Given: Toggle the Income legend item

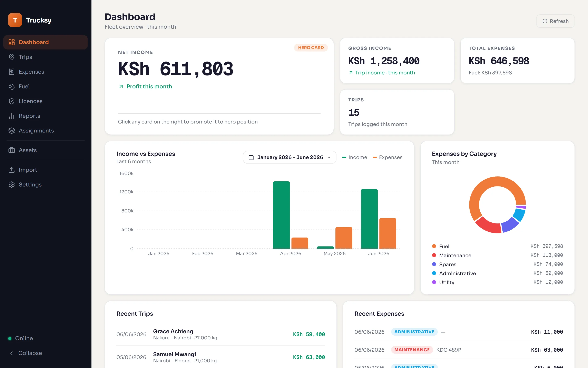Looking at the screenshot, I should 354,157.
